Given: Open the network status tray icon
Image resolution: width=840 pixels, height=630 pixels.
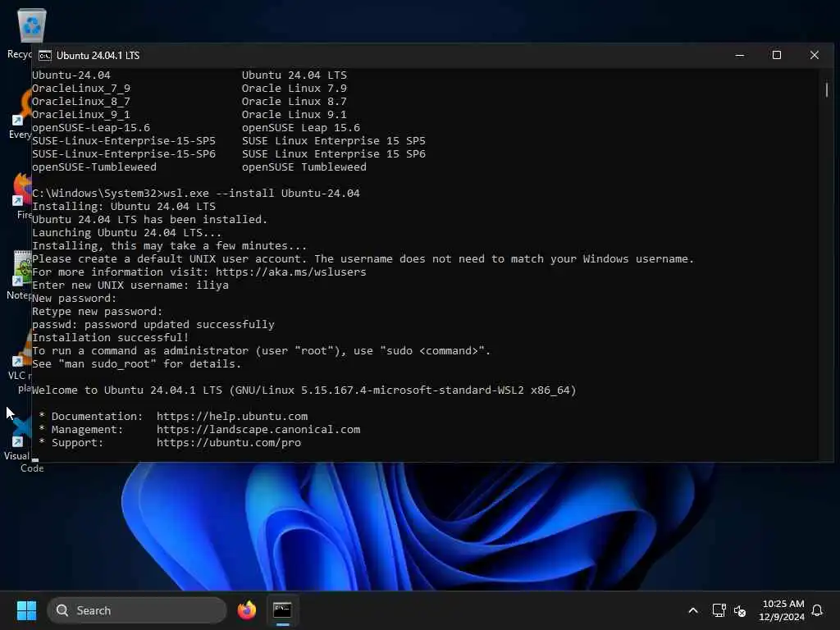Looking at the screenshot, I should pyautogui.click(x=719, y=610).
